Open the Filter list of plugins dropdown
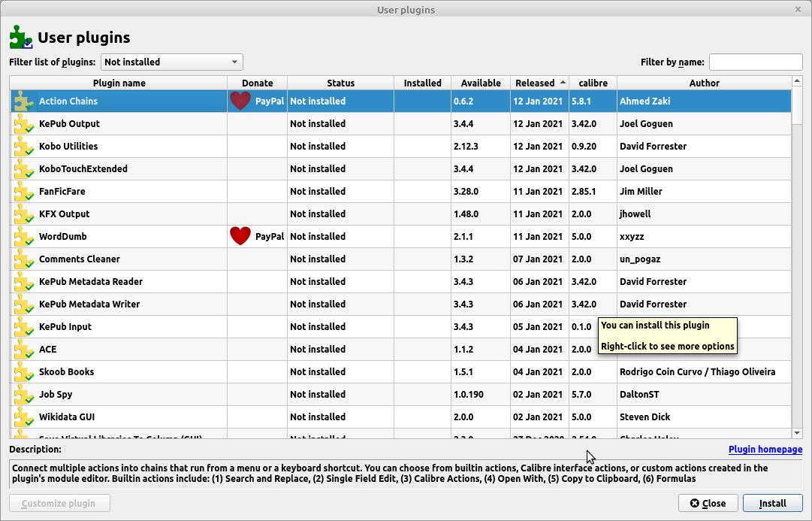Viewport: 812px width, 521px height. pos(171,62)
